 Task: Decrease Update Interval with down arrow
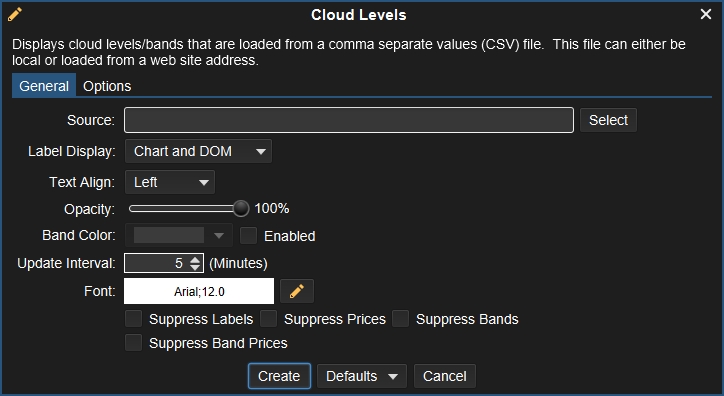click(x=195, y=267)
